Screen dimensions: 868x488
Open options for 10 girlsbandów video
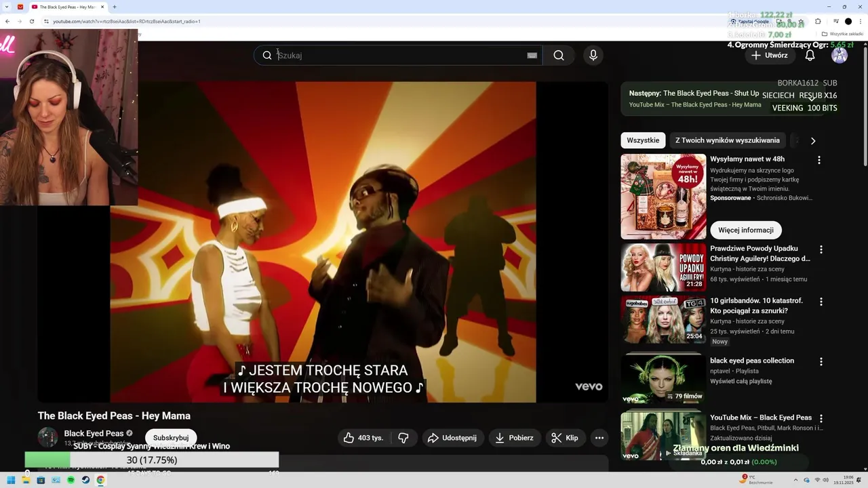point(821,302)
